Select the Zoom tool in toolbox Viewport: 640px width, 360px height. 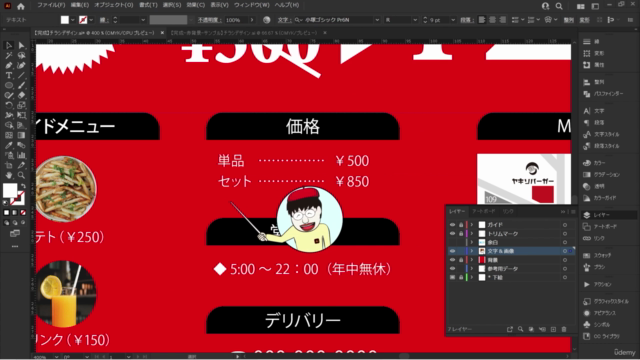pyautogui.click(x=21, y=176)
